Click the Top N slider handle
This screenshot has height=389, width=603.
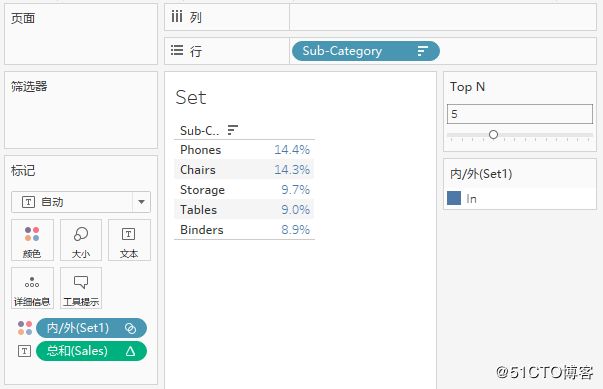[493, 134]
